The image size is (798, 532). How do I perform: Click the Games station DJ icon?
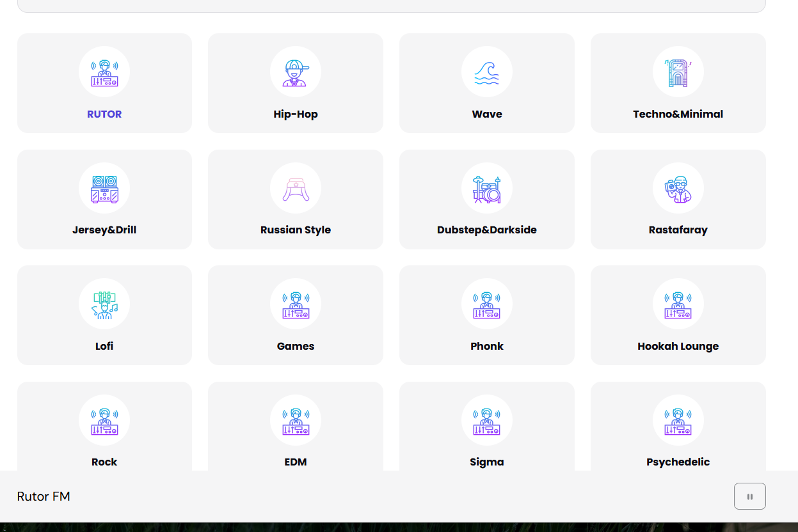295,304
